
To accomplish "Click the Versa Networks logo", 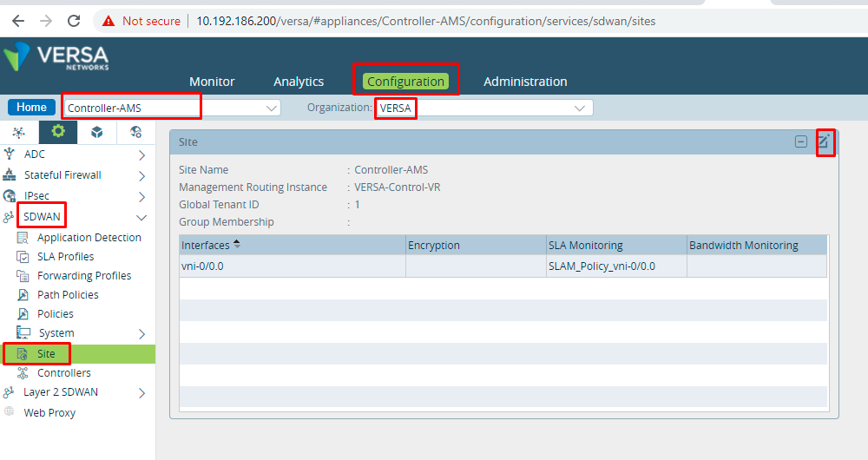I will coord(56,57).
